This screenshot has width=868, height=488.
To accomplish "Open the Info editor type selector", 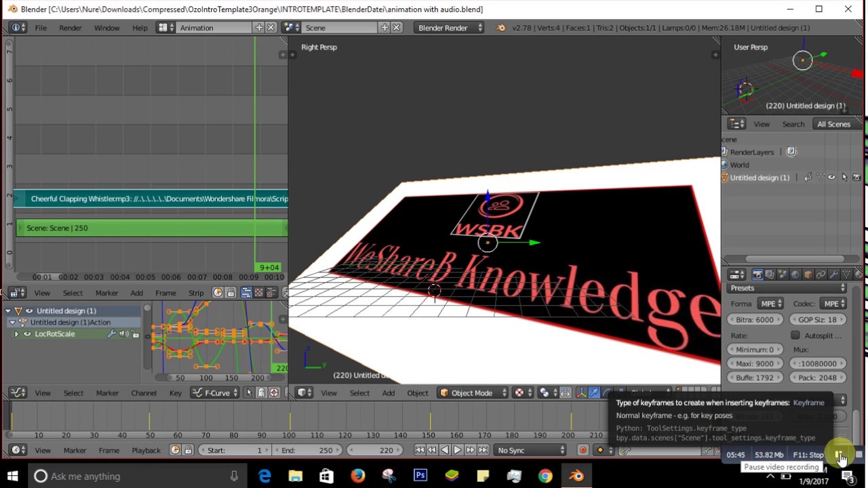I will [x=18, y=28].
